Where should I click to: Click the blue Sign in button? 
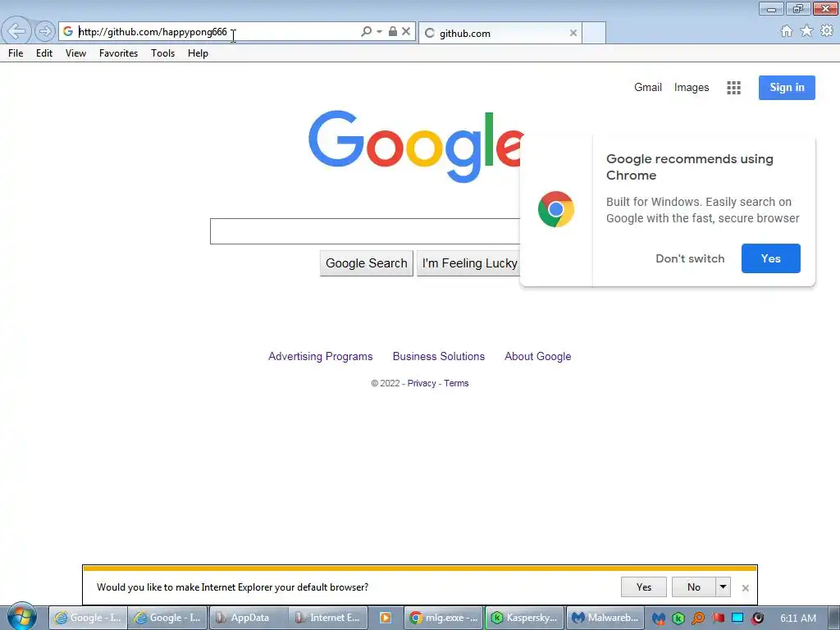(x=787, y=87)
